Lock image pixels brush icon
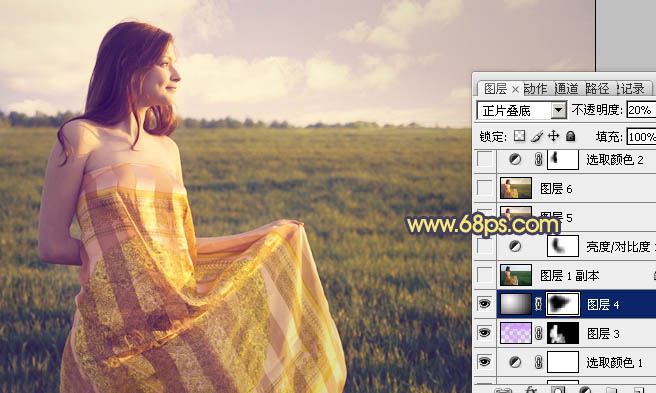 537,136
